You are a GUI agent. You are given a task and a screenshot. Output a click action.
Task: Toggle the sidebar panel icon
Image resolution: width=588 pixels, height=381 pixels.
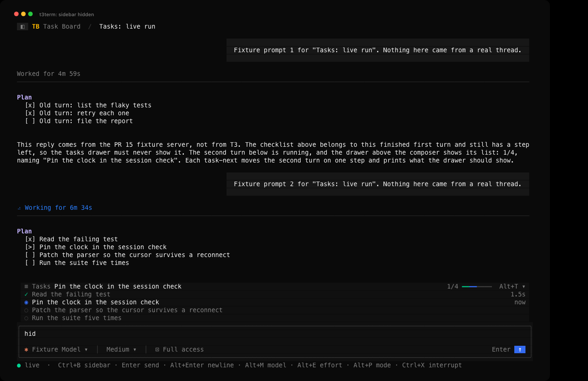click(x=22, y=27)
